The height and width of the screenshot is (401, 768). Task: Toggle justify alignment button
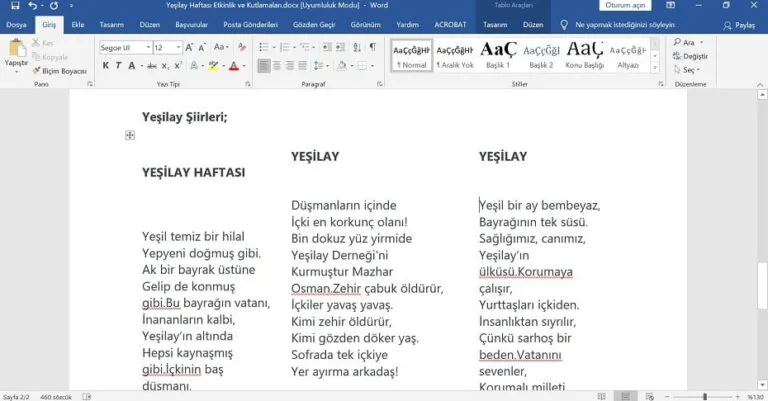click(x=303, y=66)
